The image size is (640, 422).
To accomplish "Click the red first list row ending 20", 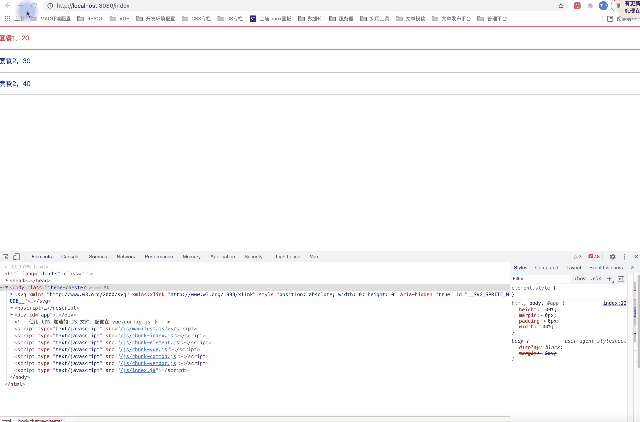I will (x=320, y=38).
